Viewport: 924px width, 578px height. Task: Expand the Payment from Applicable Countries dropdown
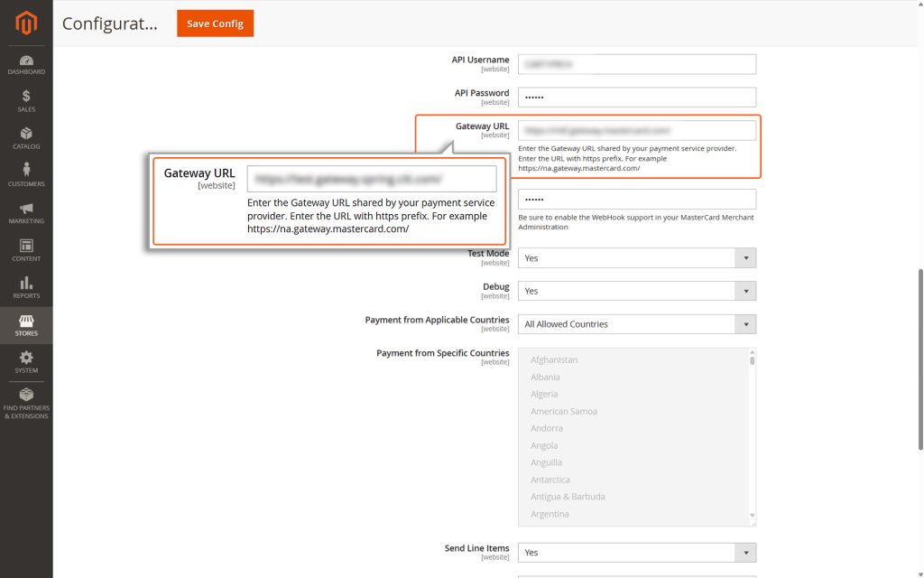[x=636, y=323]
